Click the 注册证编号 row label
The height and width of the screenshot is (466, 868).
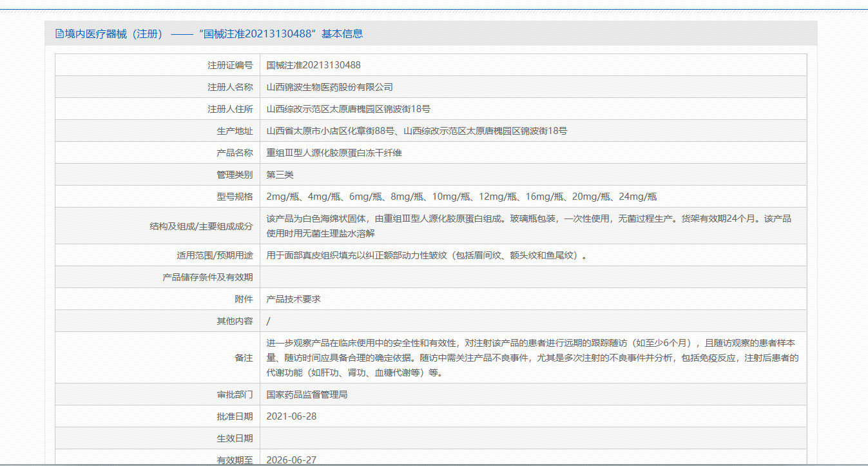pyautogui.click(x=230, y=65)
